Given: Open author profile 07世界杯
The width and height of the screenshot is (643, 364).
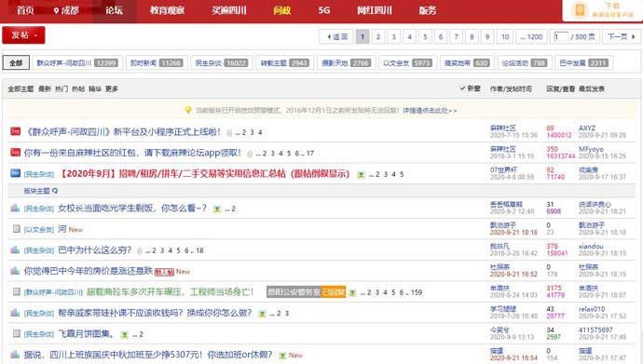Looking at the screenshot, I should coord(503,170).
